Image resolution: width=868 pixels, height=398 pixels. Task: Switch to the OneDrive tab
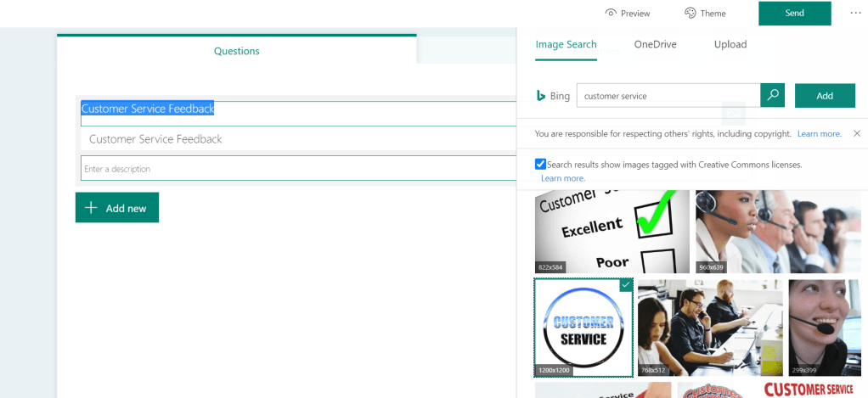(x=655, y=45)
